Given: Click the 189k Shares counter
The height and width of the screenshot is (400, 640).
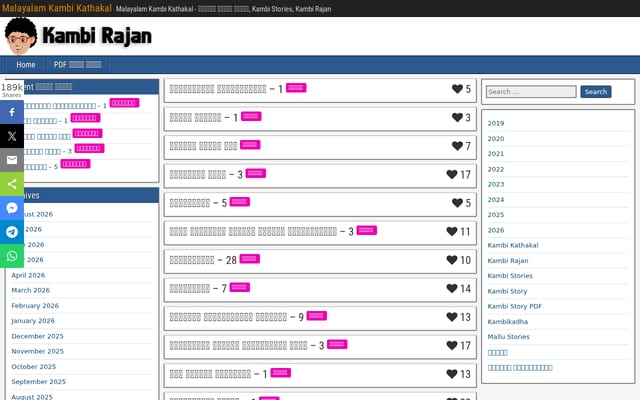Looking at the screenshot, I should [x=12, y=90].
